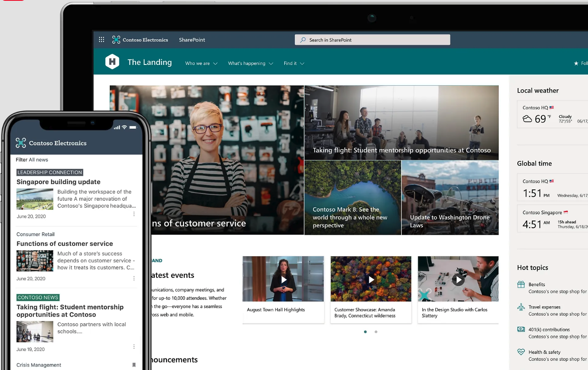Click The Landing hexagon site logo
Viewport: 588px width, 370px height.
[112, 62]
